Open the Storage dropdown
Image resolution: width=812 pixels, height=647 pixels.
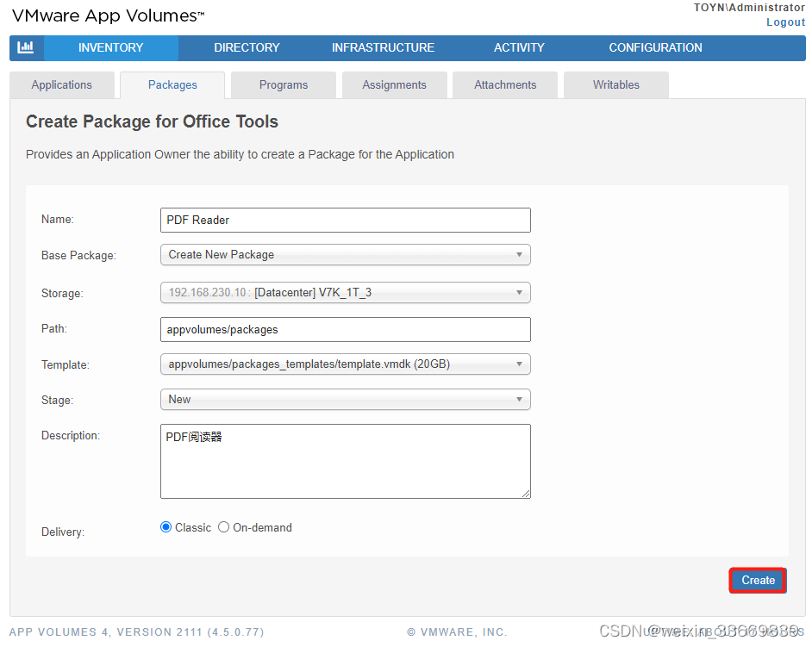346,292
